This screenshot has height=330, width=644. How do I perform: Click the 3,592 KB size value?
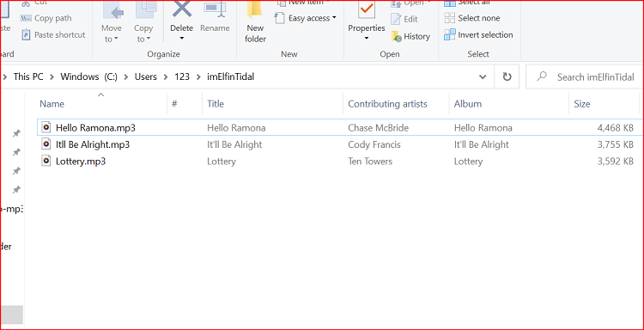[x=616, y=162]
